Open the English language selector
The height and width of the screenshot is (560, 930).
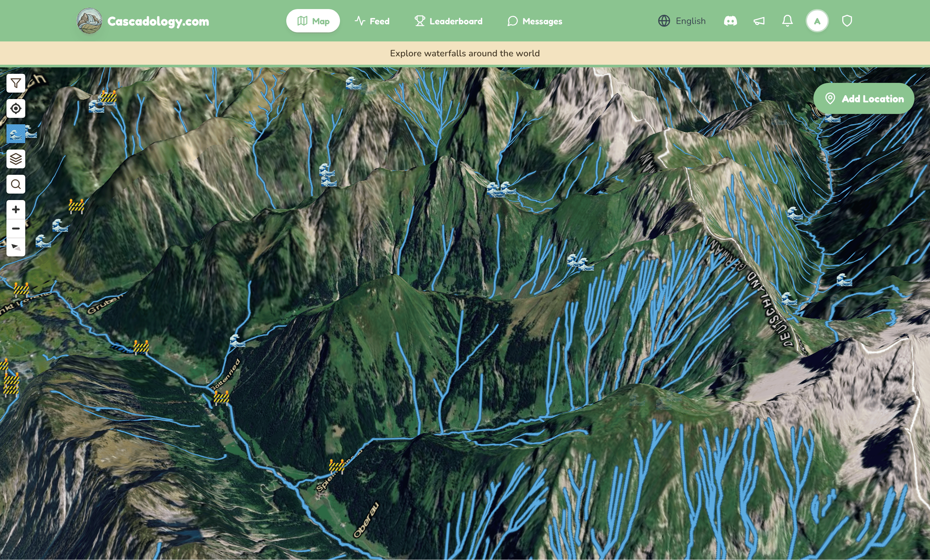tap(682, 21)
